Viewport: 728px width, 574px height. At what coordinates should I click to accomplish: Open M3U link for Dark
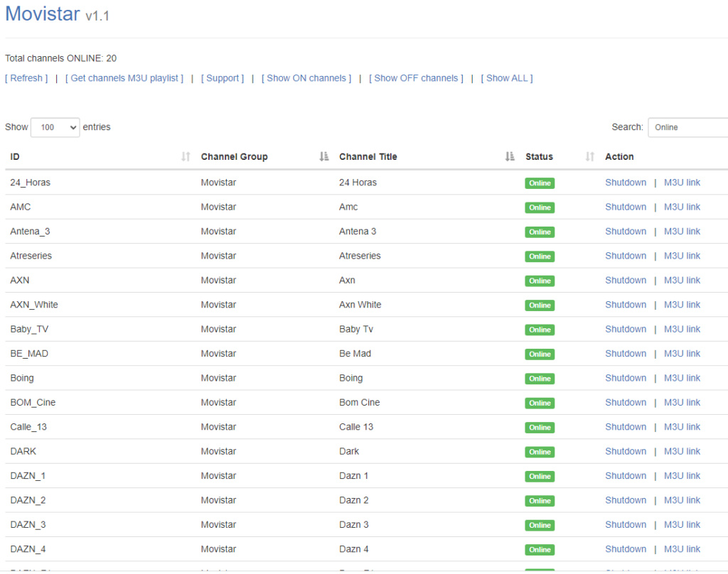tap(682, 451)
